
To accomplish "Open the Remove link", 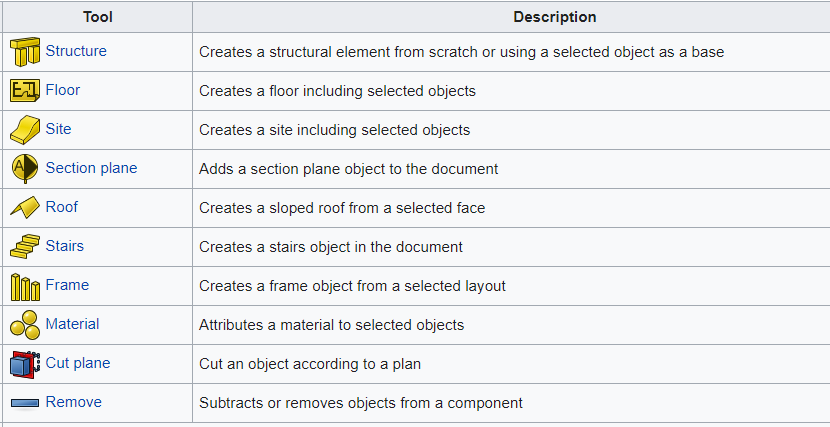I will [x=74, y=402].
